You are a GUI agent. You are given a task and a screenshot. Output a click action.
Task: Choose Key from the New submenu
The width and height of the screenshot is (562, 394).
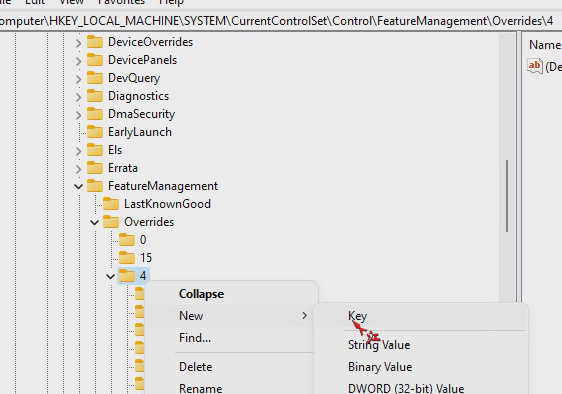click(357, 316)
